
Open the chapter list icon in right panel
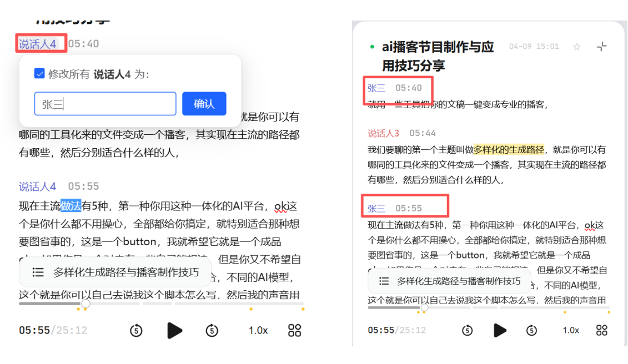[x=384, y=281]
